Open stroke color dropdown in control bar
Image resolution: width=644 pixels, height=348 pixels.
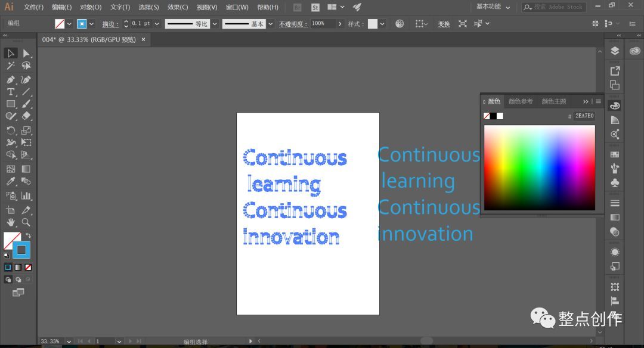click(x=92, y=24)
